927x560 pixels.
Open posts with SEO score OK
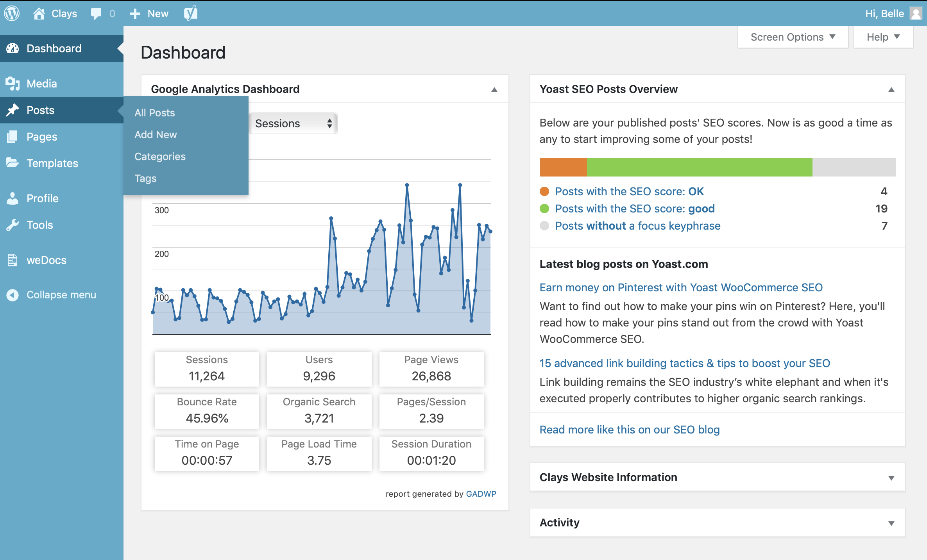coord(629,191)
